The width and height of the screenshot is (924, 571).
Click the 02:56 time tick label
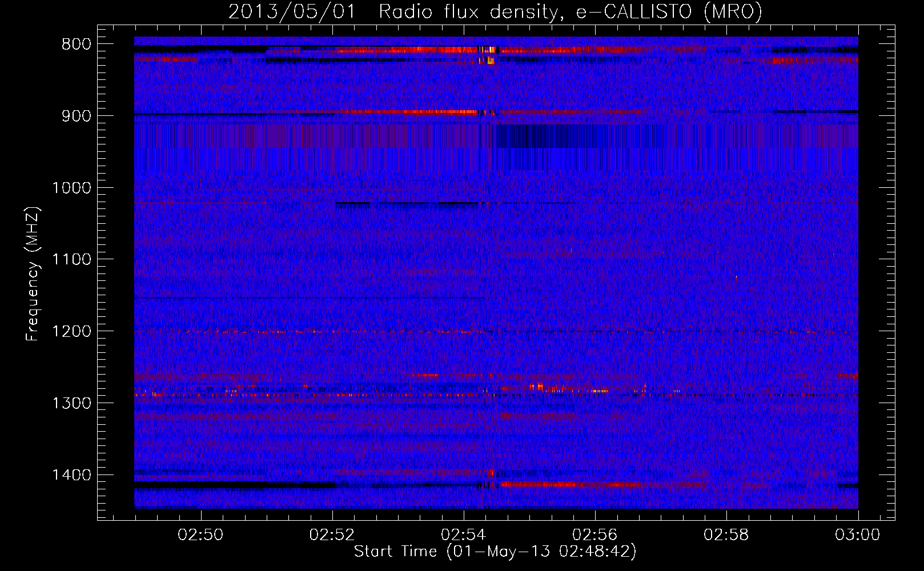[x=594, y=535]
